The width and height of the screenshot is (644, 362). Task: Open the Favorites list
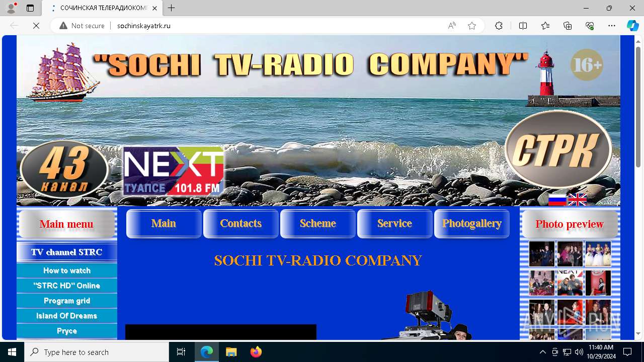click(545, 26)
